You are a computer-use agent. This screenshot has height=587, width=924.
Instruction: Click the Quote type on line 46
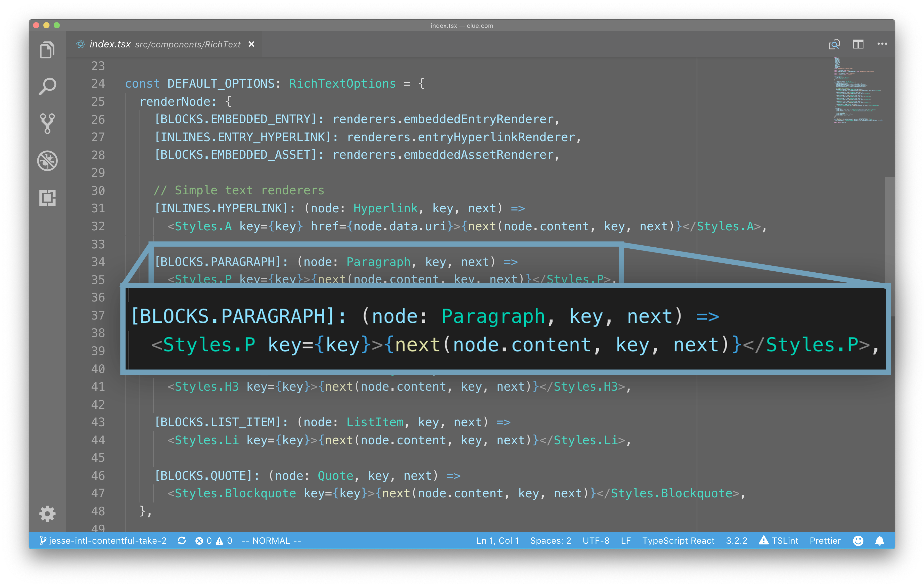[x=335, y=476]
